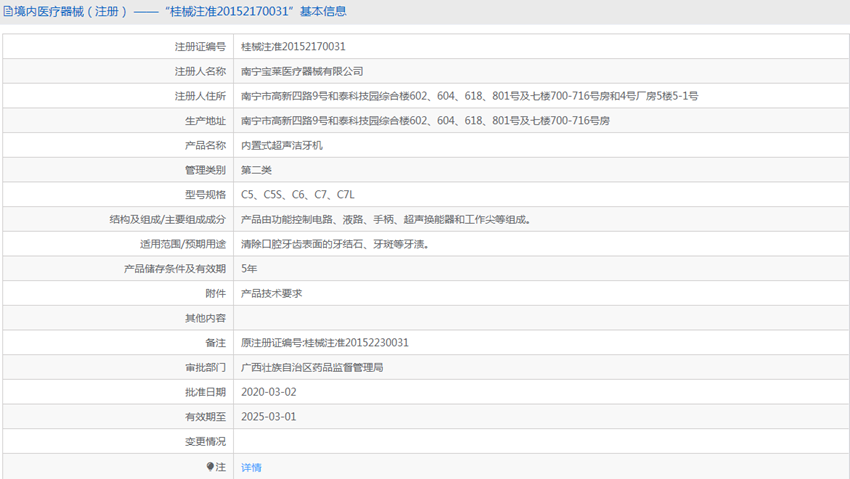Click the 批准日期 row label
The width and height of the screenshot is (850, 479).
(x=205, y=392)
